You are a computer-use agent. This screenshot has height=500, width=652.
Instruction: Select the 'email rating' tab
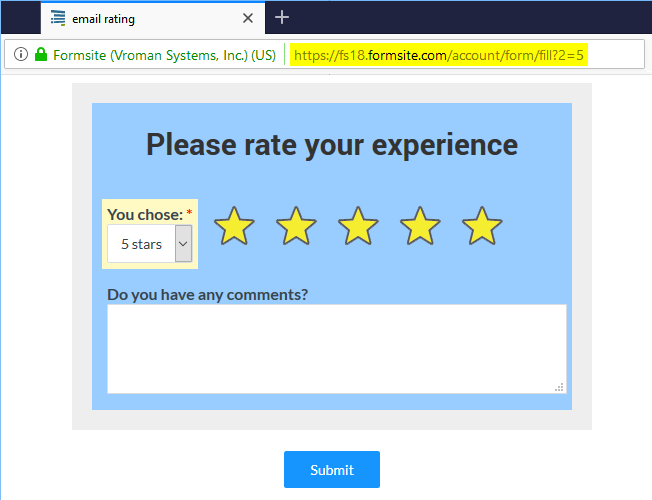click(x=153, y=18)
